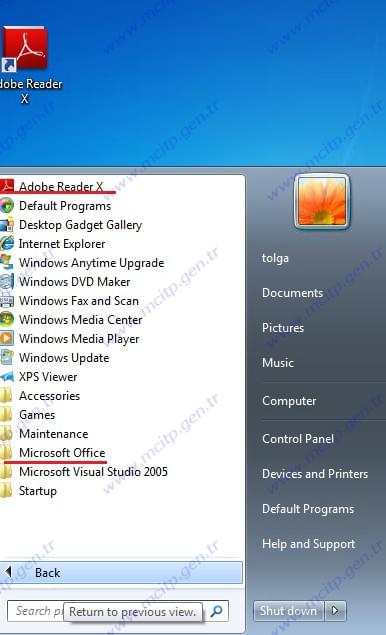
Task: Open Help and Support
Action: [309, 544]
